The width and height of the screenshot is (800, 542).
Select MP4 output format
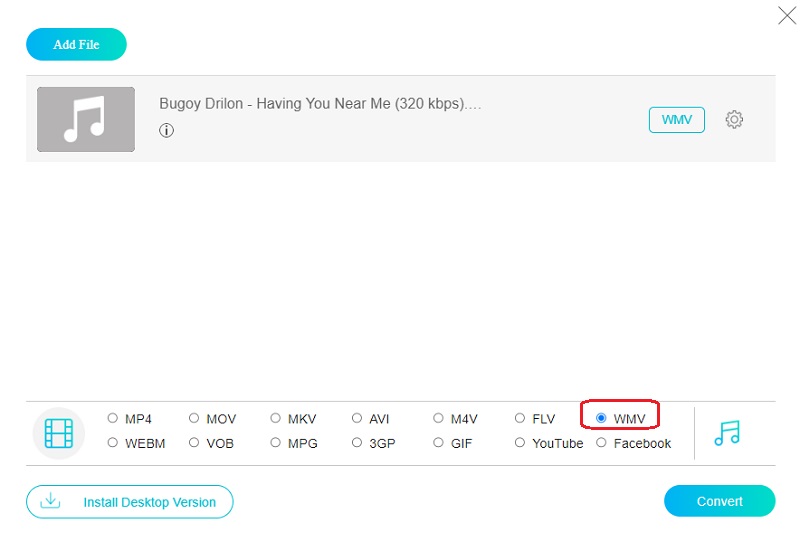113,419
